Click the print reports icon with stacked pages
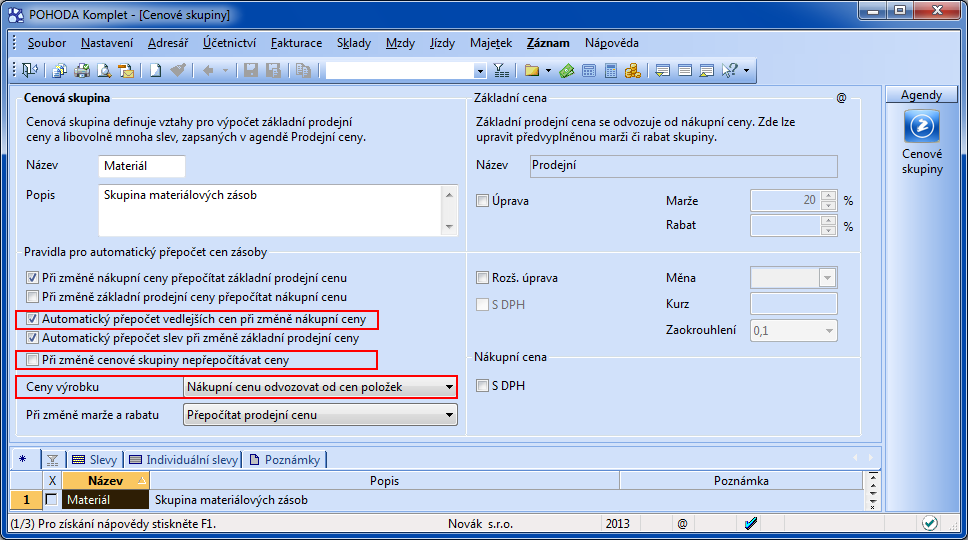The image size is (968, 540). [x=59, y=71]
